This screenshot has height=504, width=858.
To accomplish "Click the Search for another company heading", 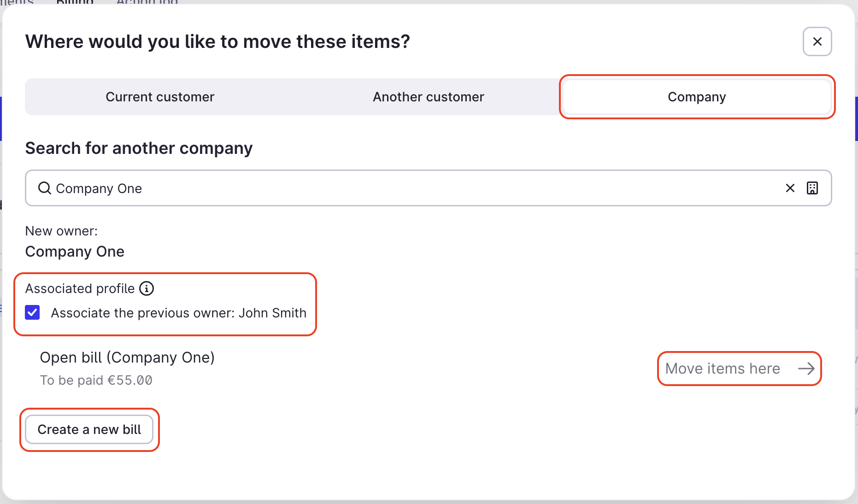I will pyautogui.click(x=139, y=148).
